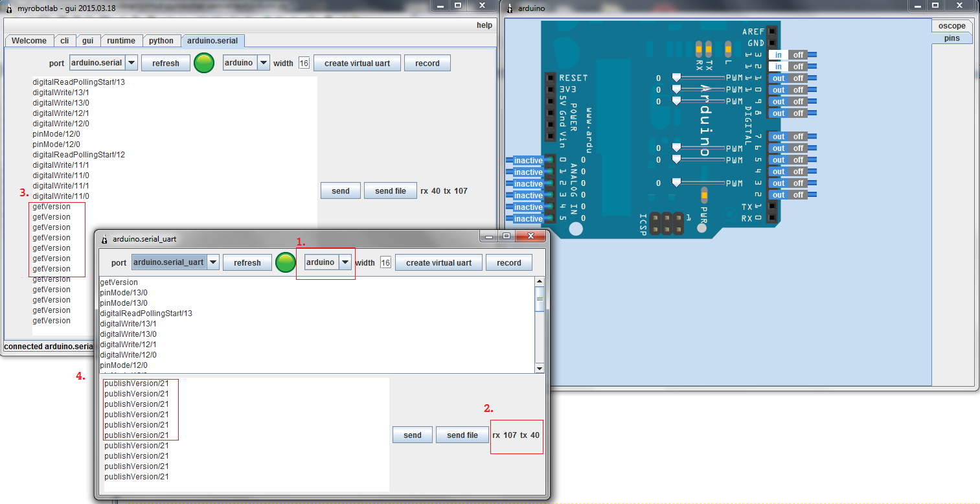This screenshot has width=980, height=504.
Task: Select the pins tab in arduino window
Action: [x=952, y=38]
